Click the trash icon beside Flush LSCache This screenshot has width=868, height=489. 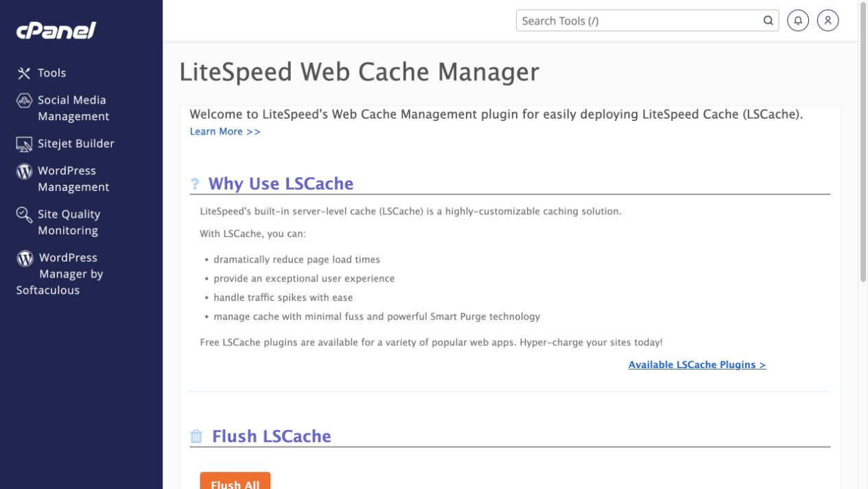point(196,437)
